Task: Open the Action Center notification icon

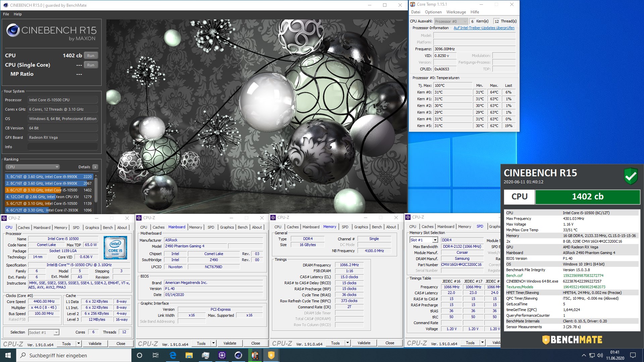Action: pyautogui.click(x=633, y=355)
